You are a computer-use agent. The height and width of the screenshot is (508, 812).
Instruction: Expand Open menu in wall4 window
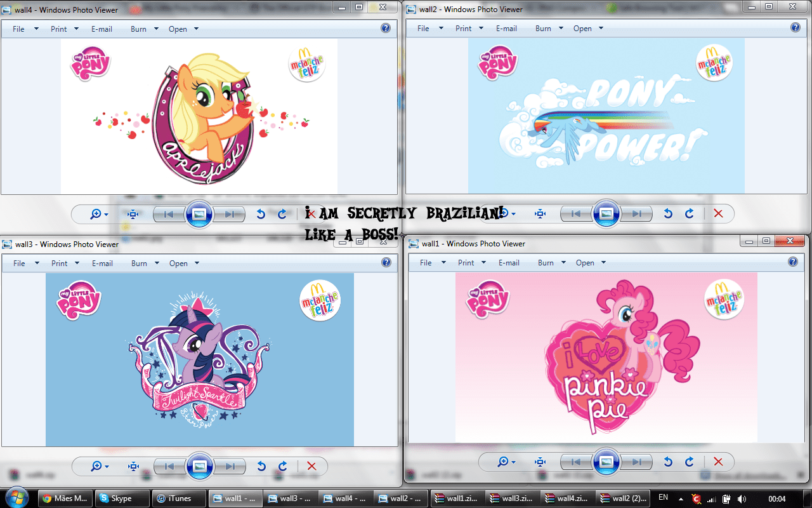coord(183,29)
